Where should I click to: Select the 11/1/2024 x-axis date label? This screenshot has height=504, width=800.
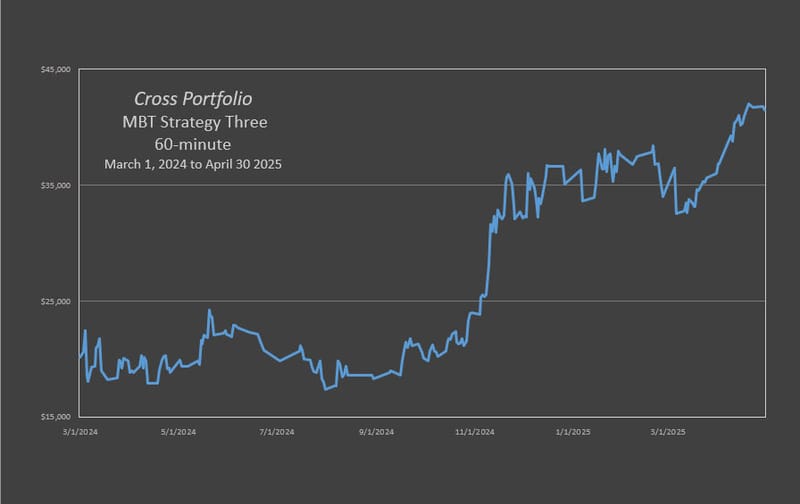(x=475, y=432)
